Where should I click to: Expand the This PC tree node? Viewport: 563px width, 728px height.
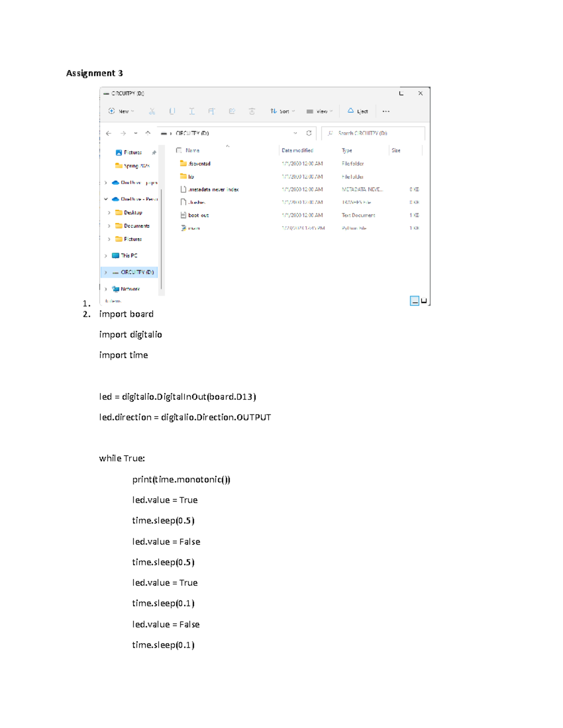tap(106, 256)
